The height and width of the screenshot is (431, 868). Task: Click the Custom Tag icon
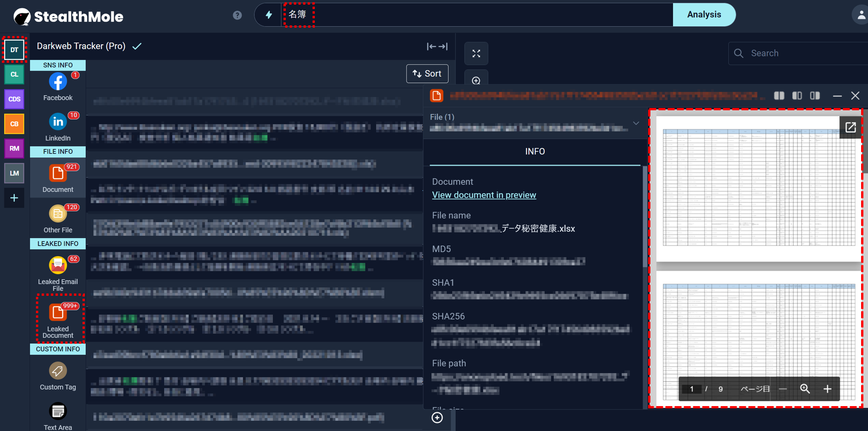pyautogui.click(x=58, y=371)
